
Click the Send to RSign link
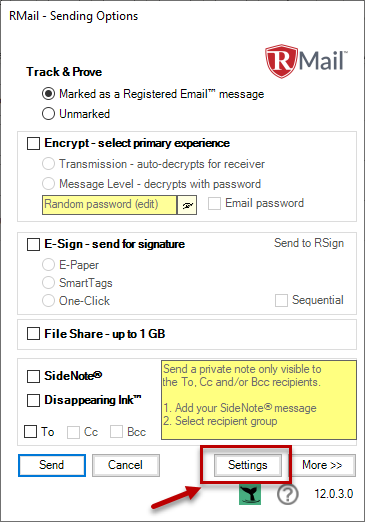309,243
